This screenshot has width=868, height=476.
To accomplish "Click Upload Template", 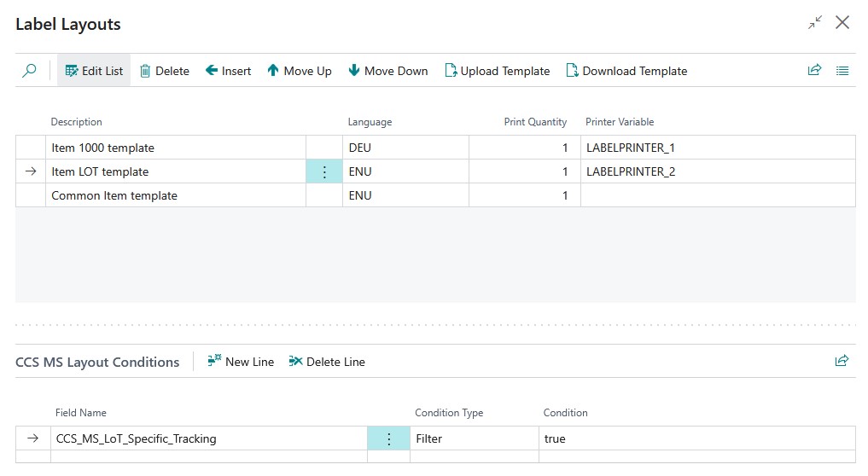I will 497,71.
